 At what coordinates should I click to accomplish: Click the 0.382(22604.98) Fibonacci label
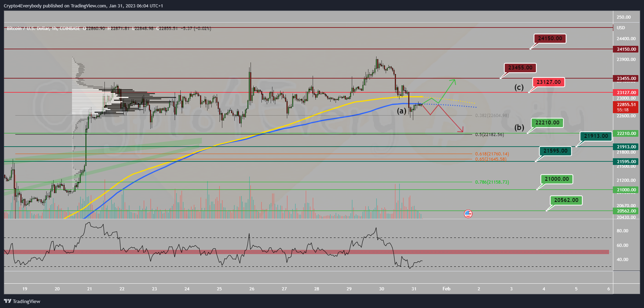[492, 116]
